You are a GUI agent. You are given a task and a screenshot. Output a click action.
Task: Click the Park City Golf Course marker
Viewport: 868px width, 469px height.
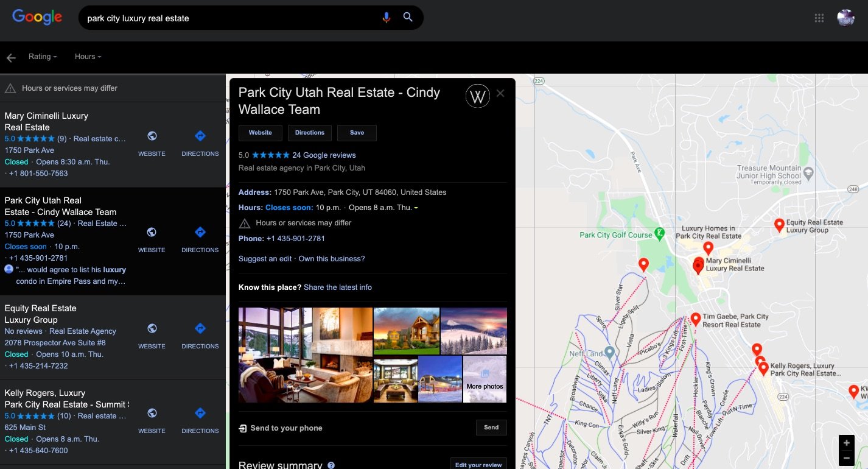click(x=658, y=234)
